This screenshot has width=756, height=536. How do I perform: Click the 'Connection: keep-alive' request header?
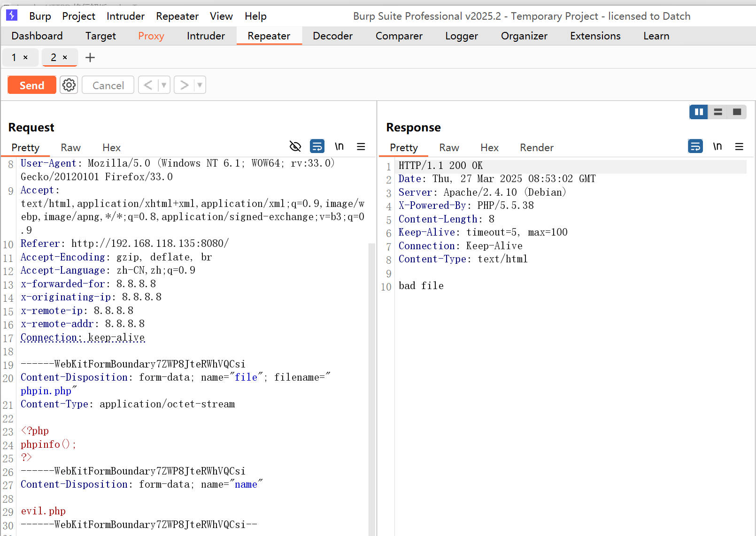click(83, 337)
